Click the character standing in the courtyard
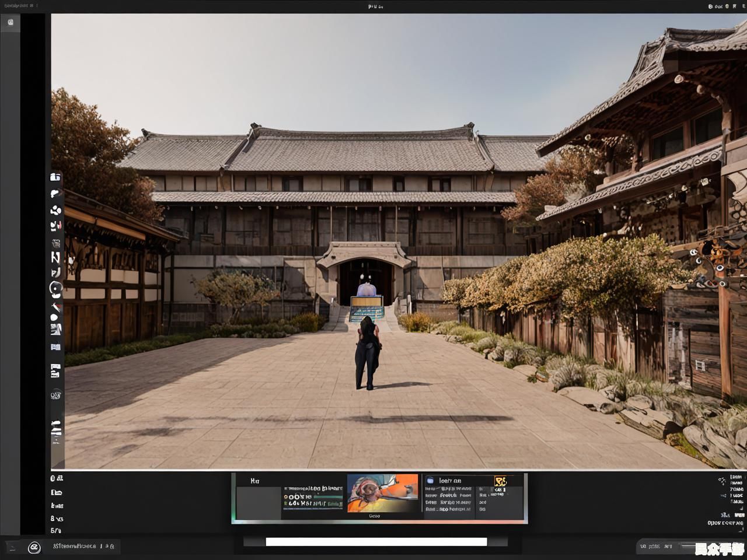The image size is (747, 560). pos(367,353)
